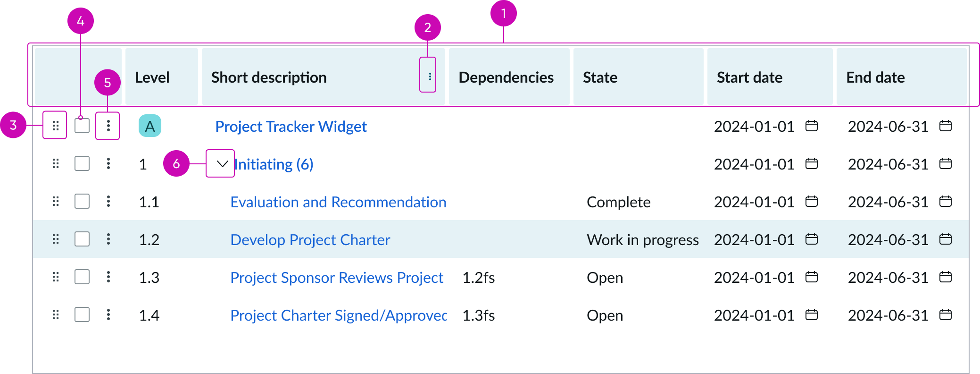980x374 pixels.
Task: Open the calendar dropdown for row 1.3 end date
Action: (946, 277)
